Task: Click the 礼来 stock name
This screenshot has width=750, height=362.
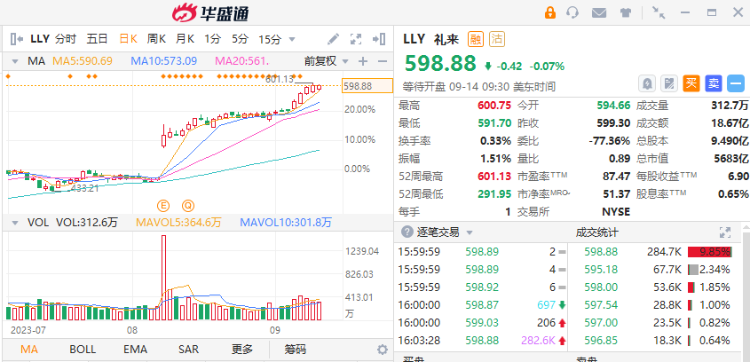Action: (446, 39)
